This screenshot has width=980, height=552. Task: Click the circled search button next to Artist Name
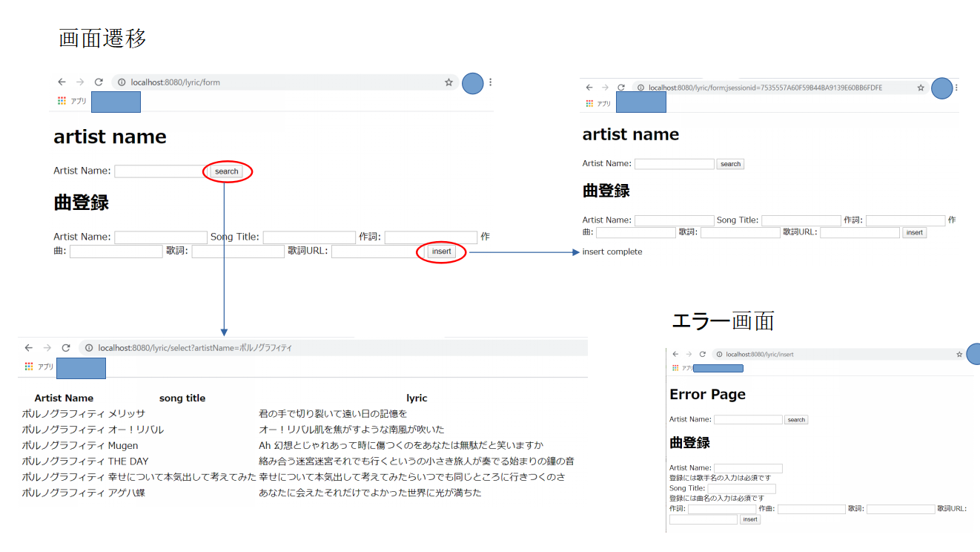(x=226, y=171)
